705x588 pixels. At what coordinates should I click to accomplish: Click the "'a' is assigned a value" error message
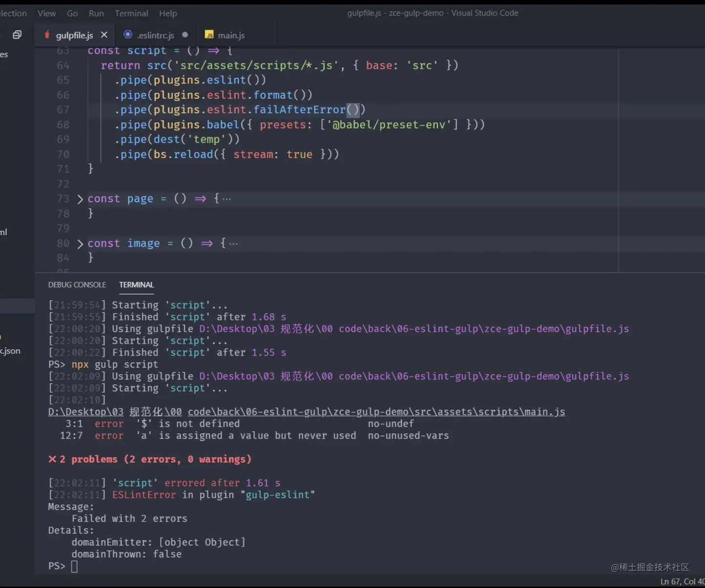click(x=246, y=436)
